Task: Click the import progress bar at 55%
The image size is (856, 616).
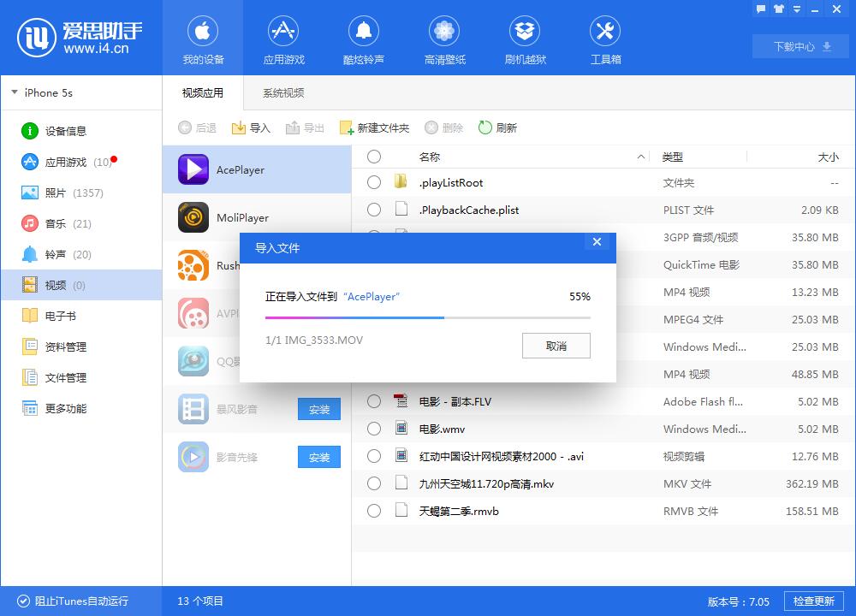Action: (427, 317)
